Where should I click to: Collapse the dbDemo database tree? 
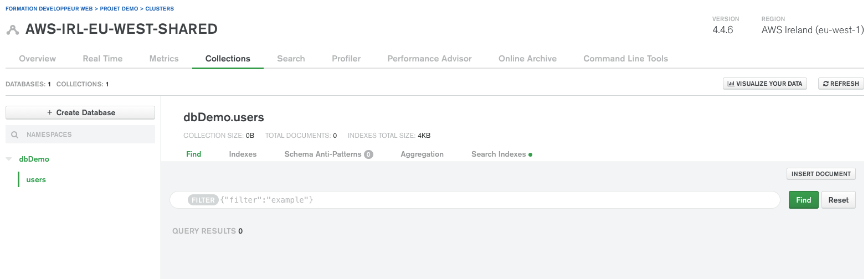pos(9,159)
